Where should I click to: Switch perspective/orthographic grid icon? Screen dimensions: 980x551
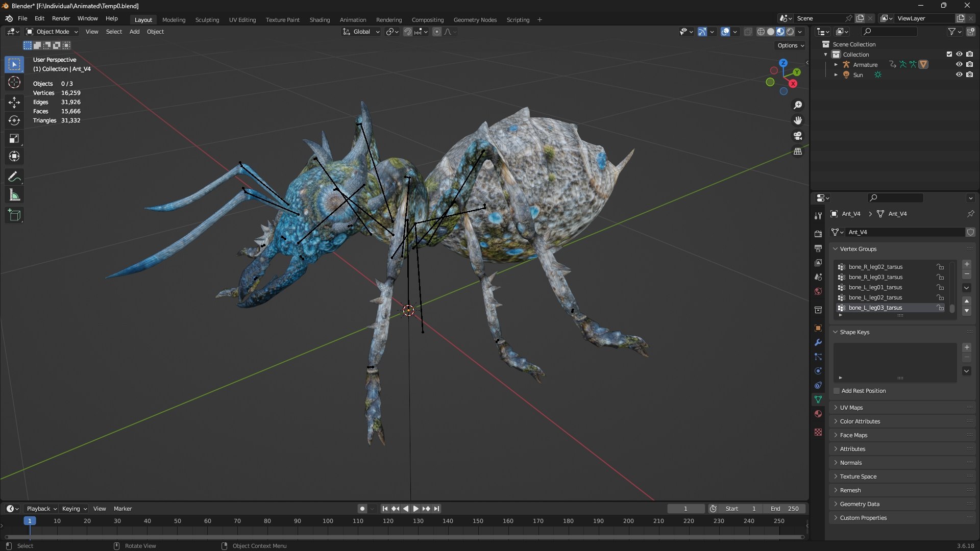pyautogui.click(x=798, y=152)
